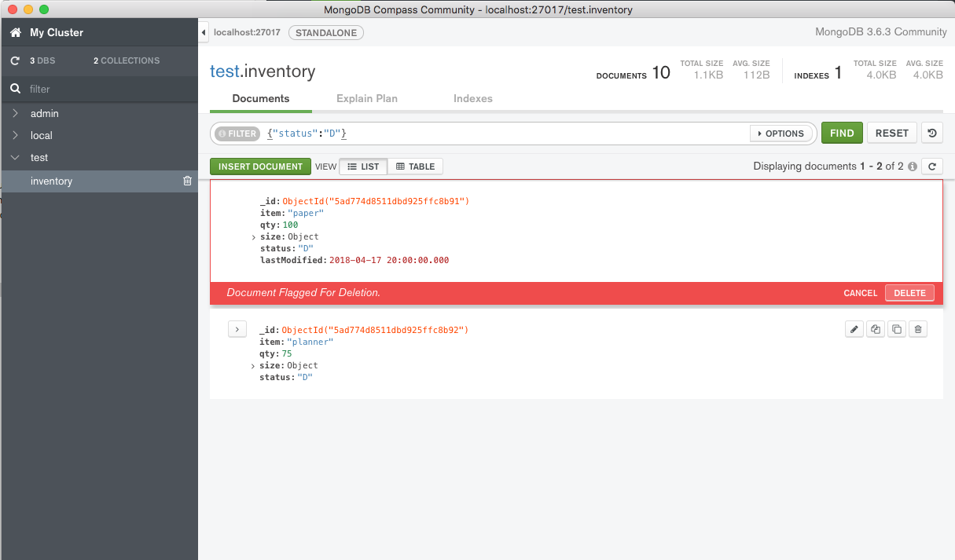The height and width of the screenshot is (560, 955).
Task: Expand the planner document details
Action: 237,328
